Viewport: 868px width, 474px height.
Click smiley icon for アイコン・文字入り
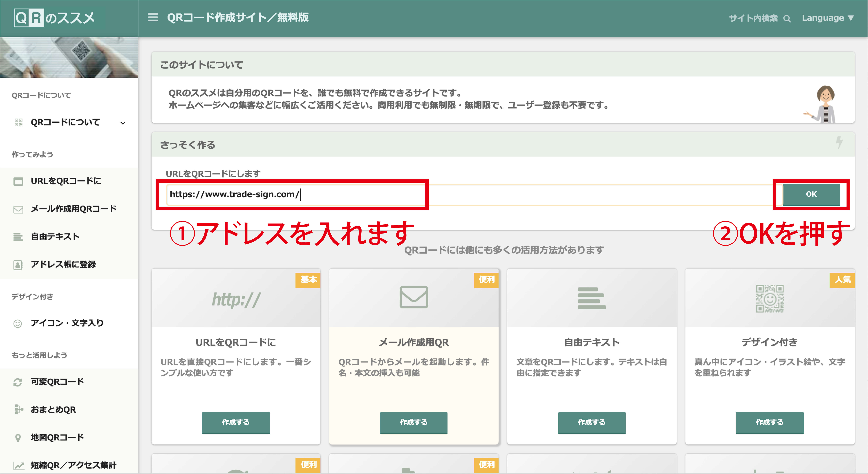click(x=18, y=324)
